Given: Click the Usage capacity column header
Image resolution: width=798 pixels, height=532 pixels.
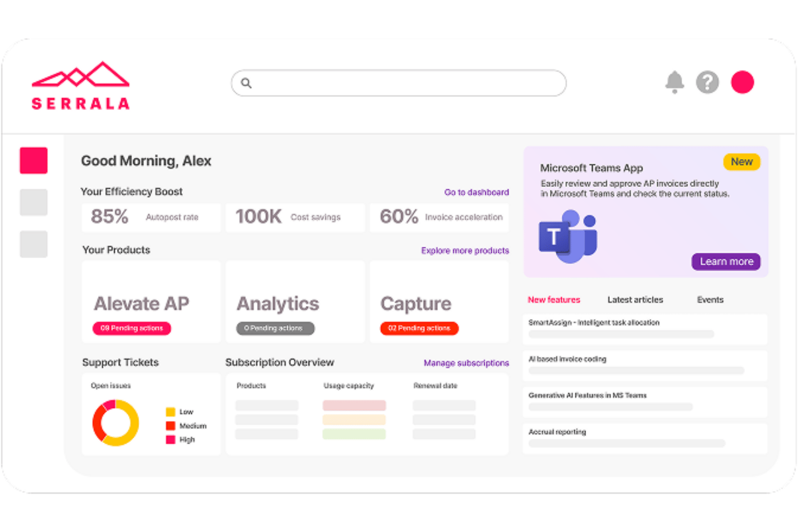Looking at the screenshot, I should point(349,386).
